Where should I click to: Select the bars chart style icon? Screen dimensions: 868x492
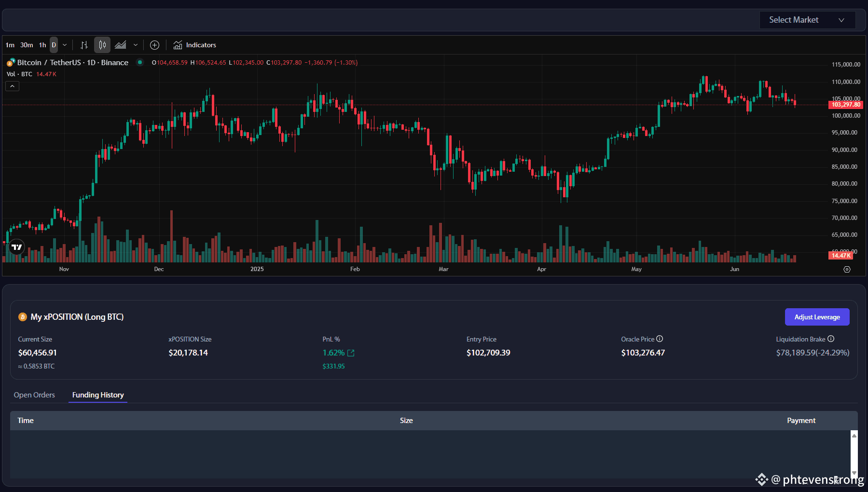pyautogui.click(x=84, y=45)
